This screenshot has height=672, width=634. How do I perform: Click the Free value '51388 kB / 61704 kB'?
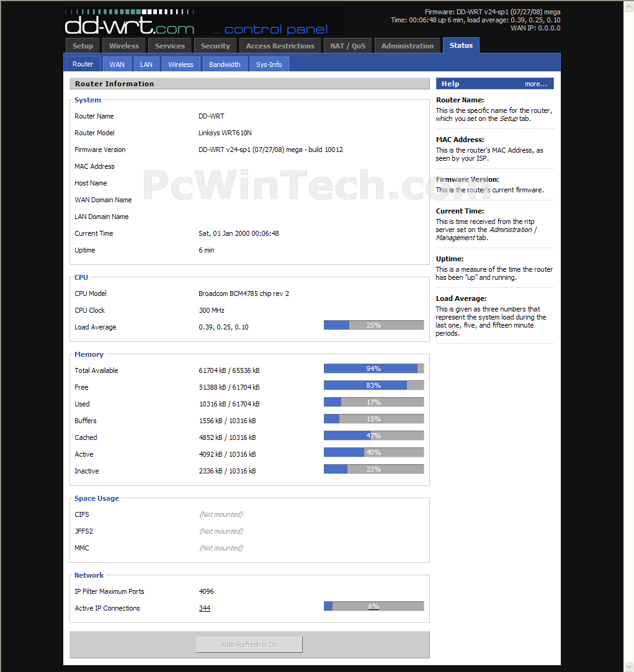229,387
